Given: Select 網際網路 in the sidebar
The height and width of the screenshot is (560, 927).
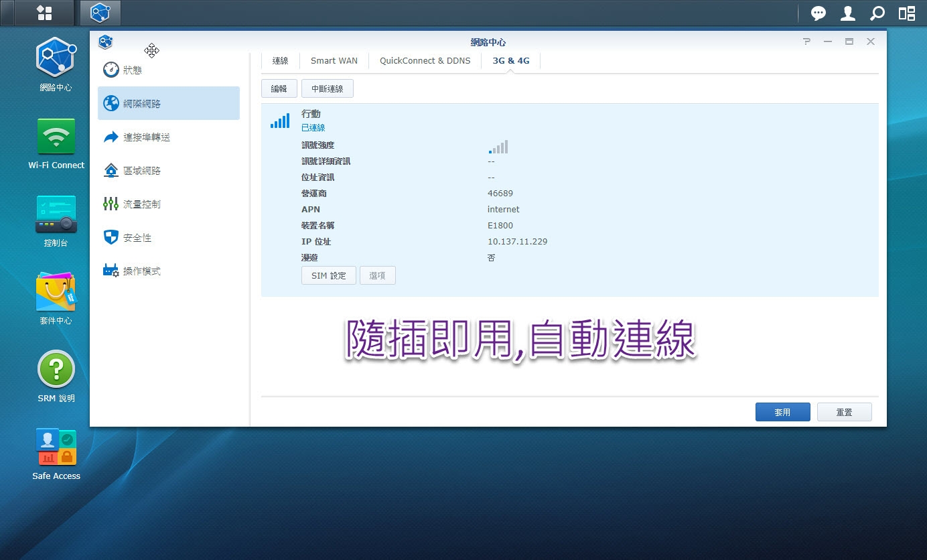Looking at the screenshot, I should (169, 103).
